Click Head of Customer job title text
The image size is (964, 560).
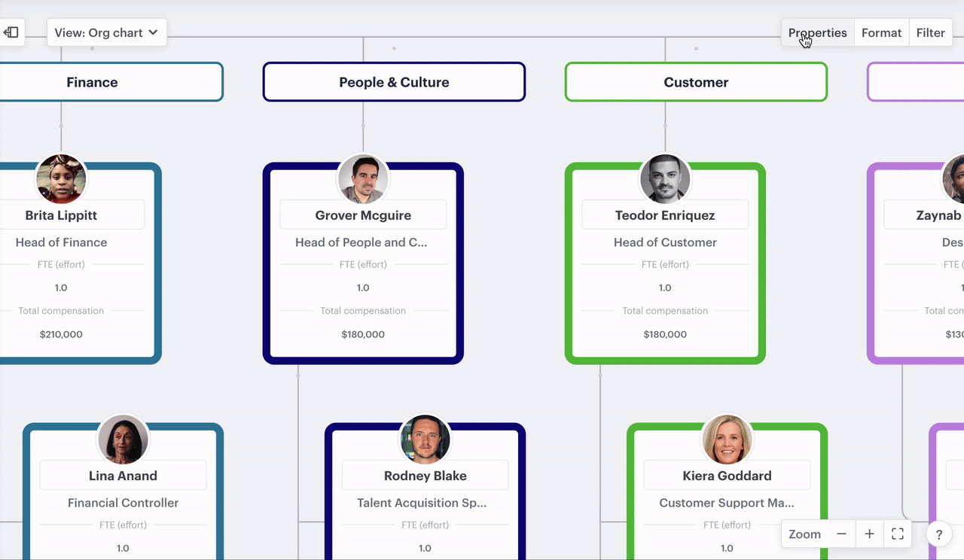coord(665,242)
